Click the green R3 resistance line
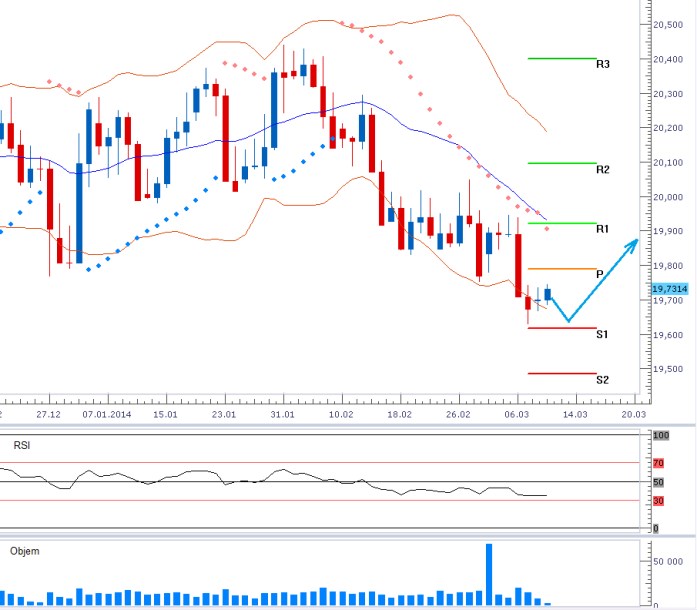Screen dimensions: 697x610 562,58
